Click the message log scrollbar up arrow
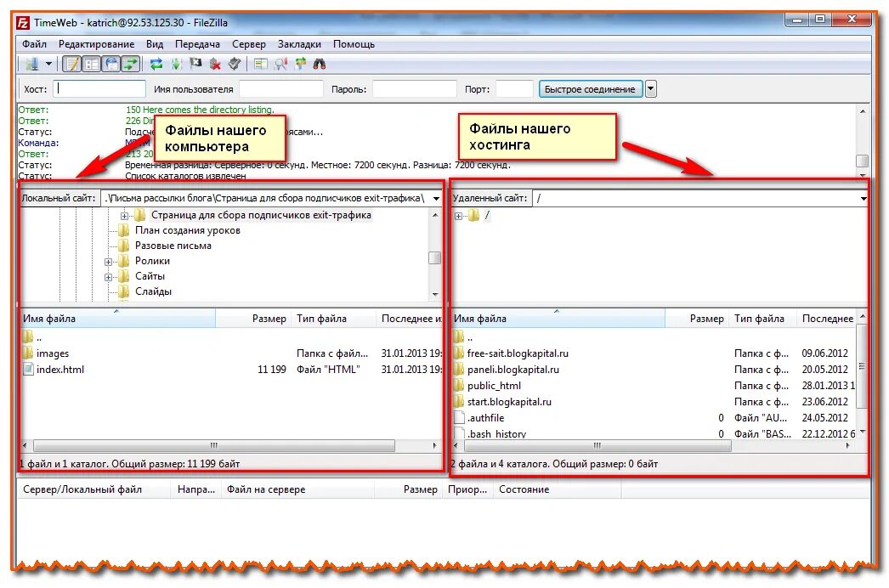Image resolution: width=889 pixels, height=588 pixels. click(x=863, y=111)
